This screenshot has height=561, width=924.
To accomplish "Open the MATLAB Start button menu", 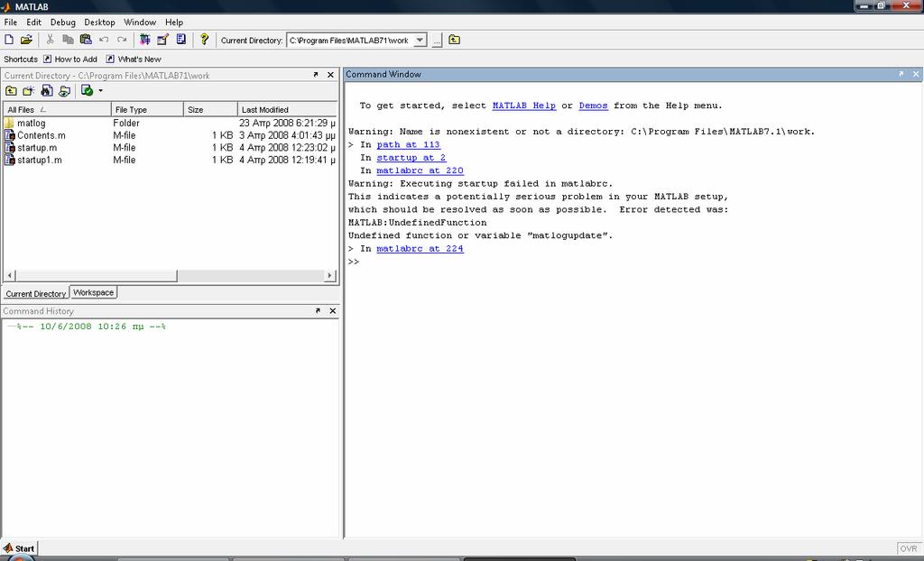I will (x=19, y=548).
